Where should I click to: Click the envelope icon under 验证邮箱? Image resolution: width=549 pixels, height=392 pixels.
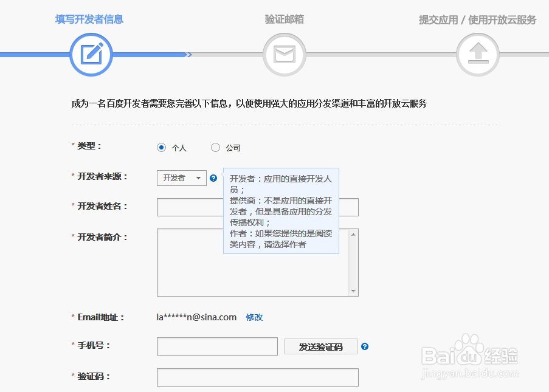283,54
